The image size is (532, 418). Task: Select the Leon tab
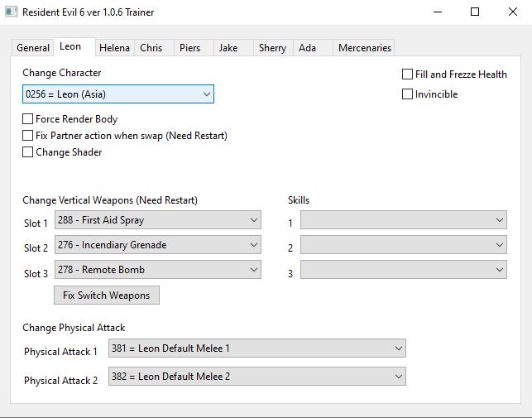point(74,46)
